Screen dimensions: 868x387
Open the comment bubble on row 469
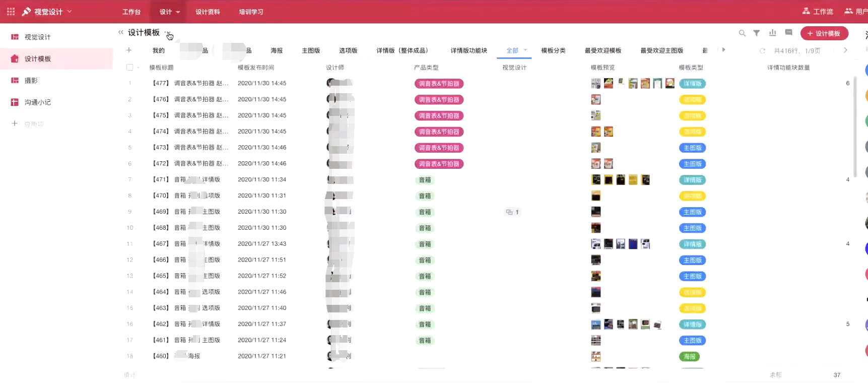pyautogui.click(x=512, y=212)
